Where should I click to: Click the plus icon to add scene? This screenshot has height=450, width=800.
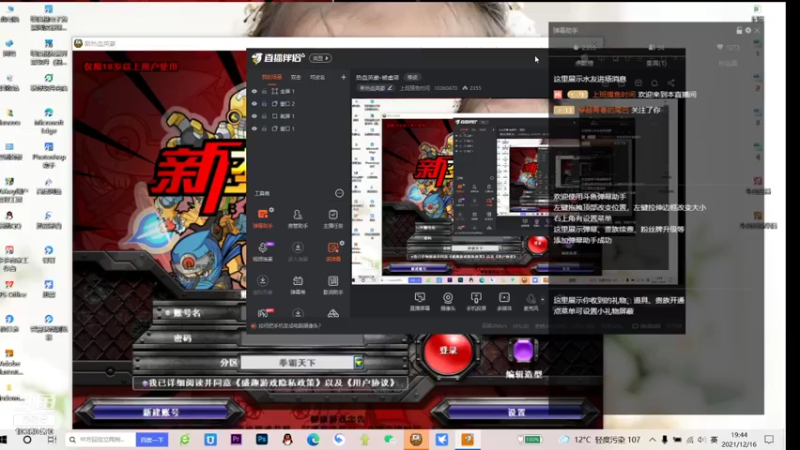coord(343,77)
